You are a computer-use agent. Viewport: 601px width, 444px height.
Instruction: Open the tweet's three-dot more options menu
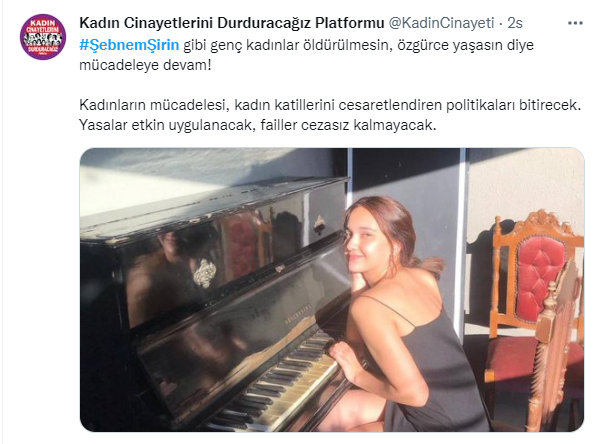(575, 23)
